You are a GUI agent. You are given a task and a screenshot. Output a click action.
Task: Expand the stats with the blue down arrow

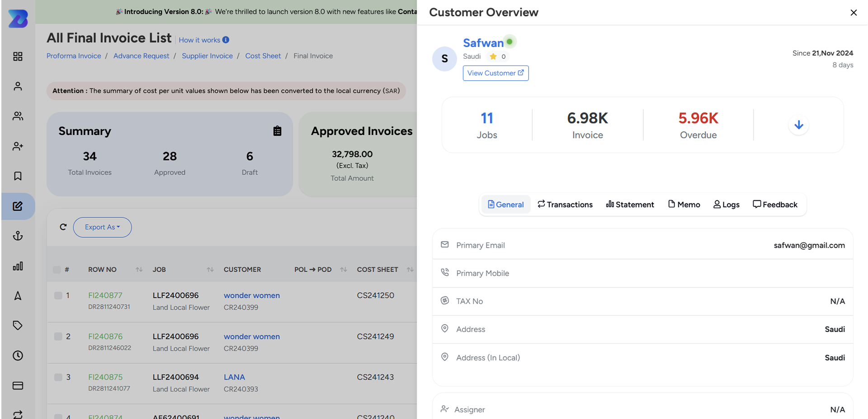tap(799, 125)
